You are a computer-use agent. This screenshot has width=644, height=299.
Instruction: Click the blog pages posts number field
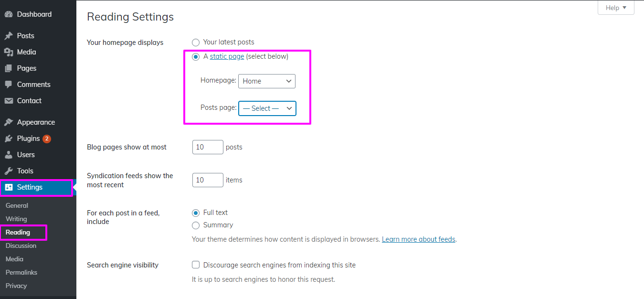pyautogui.click(x=208, y=147)
